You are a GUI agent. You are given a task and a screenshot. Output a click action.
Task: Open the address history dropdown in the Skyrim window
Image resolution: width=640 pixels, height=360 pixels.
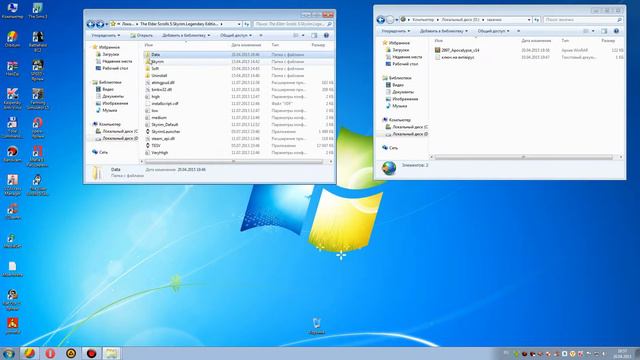tap(239, 24)
